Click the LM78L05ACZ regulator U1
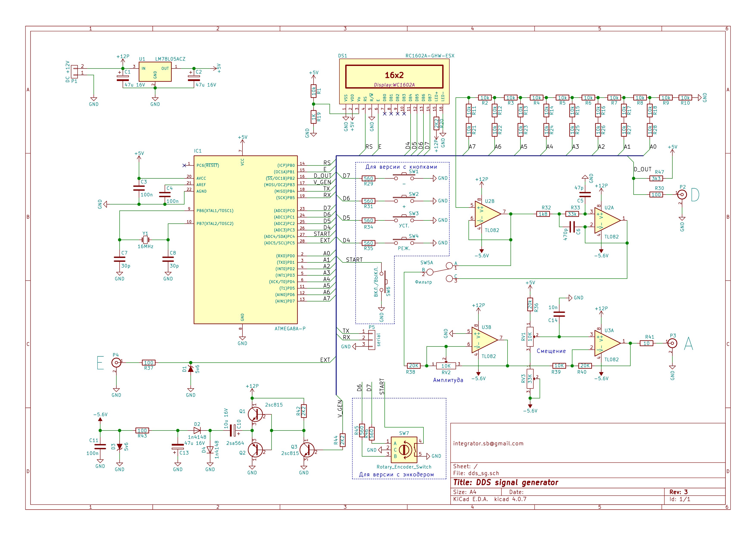Viewport: 756px width, 535px height. click(155, 72)
